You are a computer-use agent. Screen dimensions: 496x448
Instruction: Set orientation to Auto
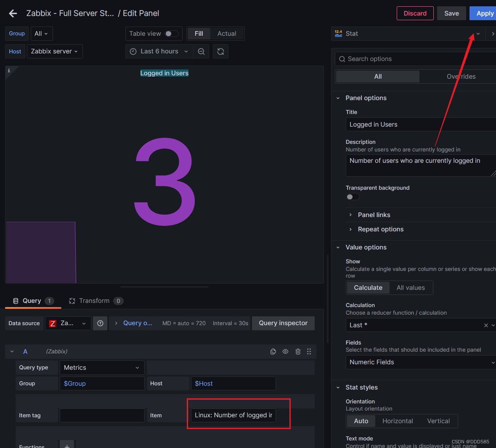[x=361, y=421]
